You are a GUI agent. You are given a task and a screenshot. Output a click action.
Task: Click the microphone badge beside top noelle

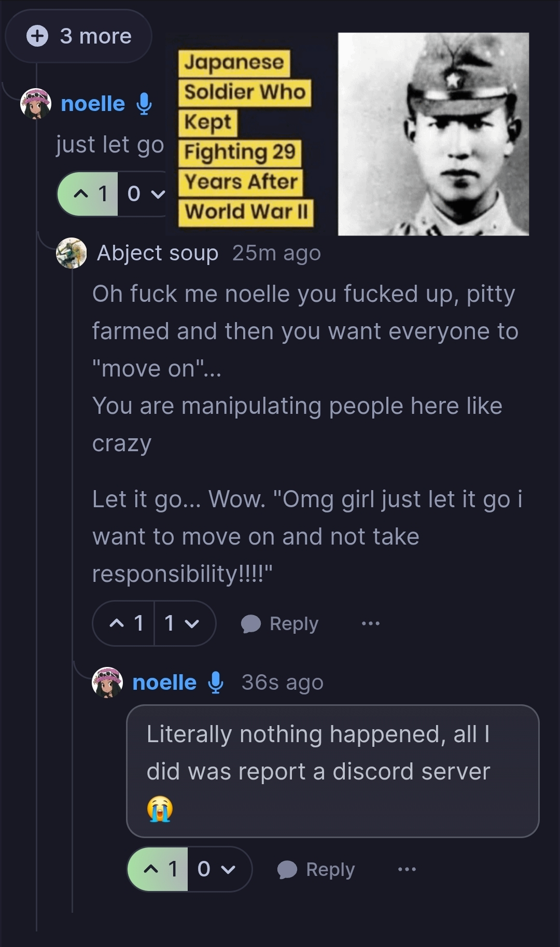(x=144, y=104)
